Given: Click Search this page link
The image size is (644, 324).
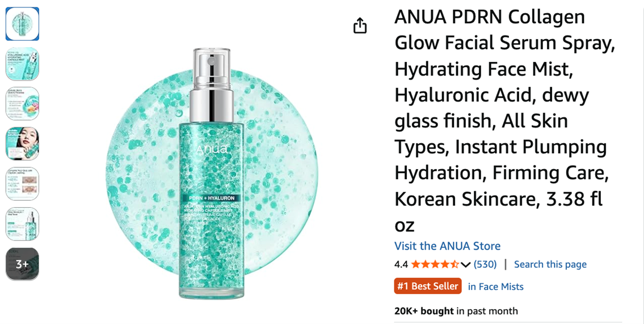Looking at the screenshot, I should (550, 264).
